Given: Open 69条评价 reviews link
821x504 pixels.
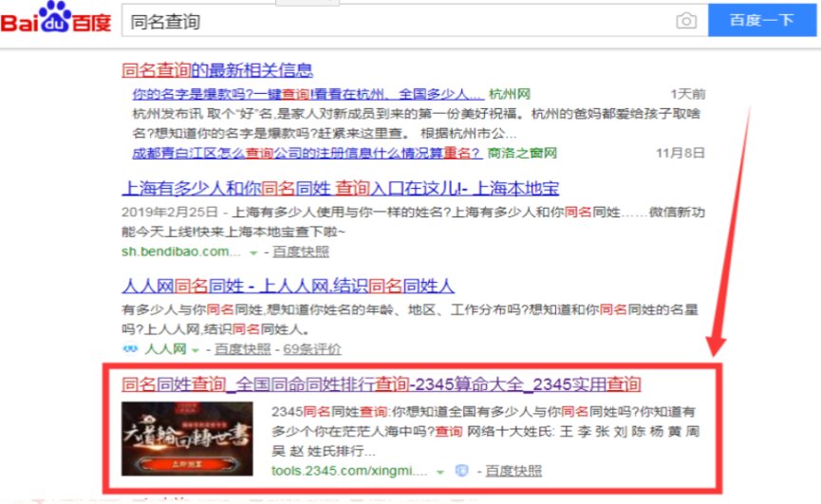Looking at the screenshot, I should [x=312, y=349].
